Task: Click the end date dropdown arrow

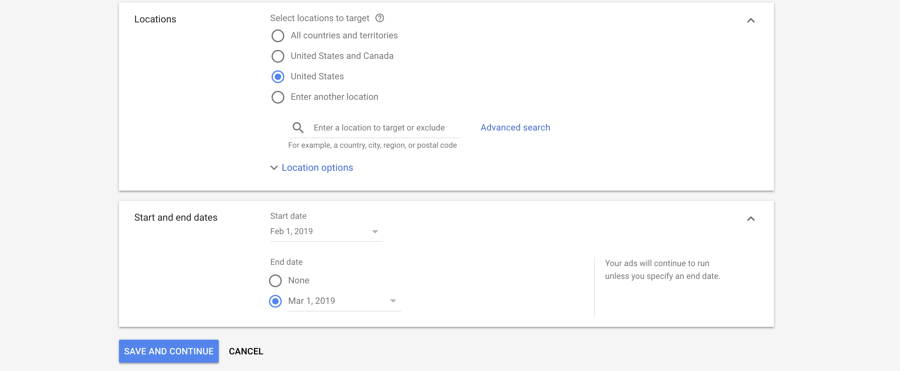Action: (x=393, y=301)
